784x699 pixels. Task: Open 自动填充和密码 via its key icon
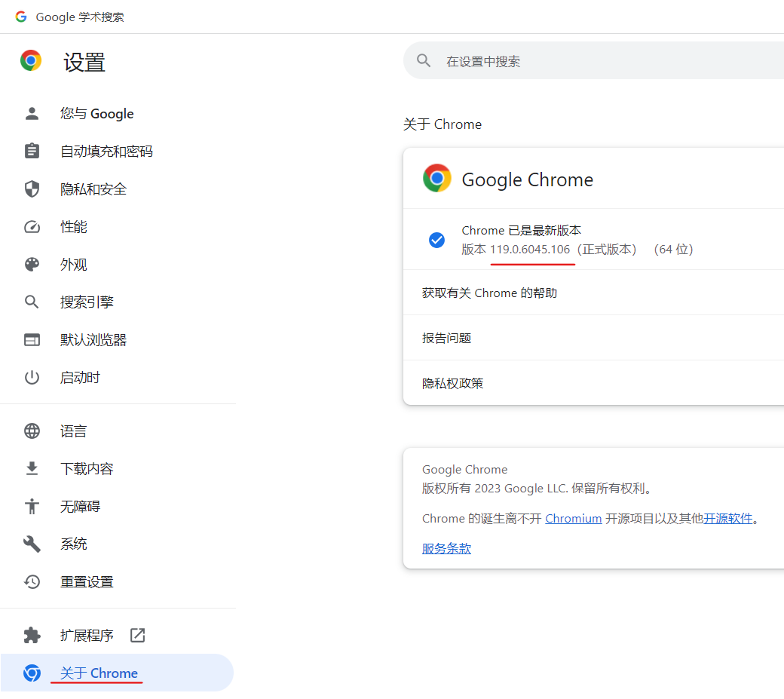tap(32, 151)
